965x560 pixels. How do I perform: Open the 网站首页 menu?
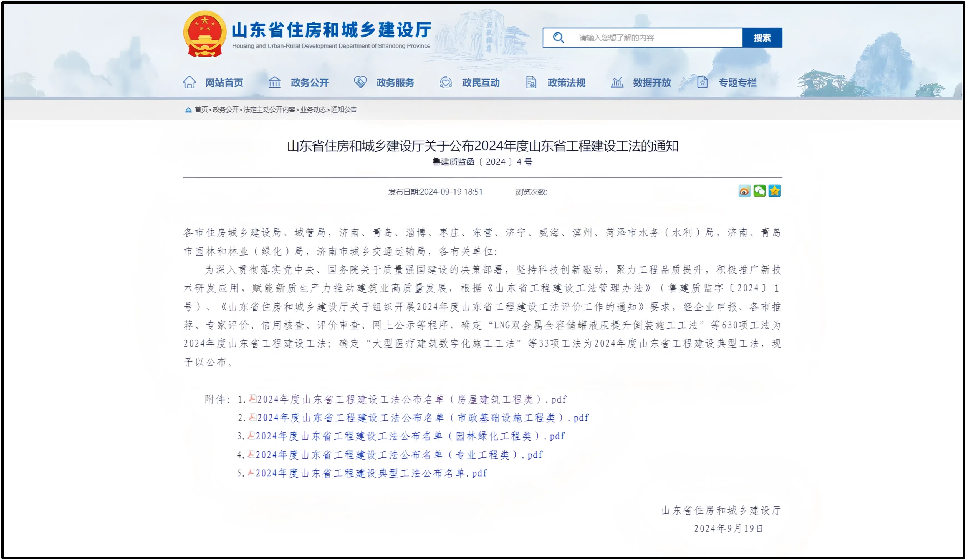point(224,83)
